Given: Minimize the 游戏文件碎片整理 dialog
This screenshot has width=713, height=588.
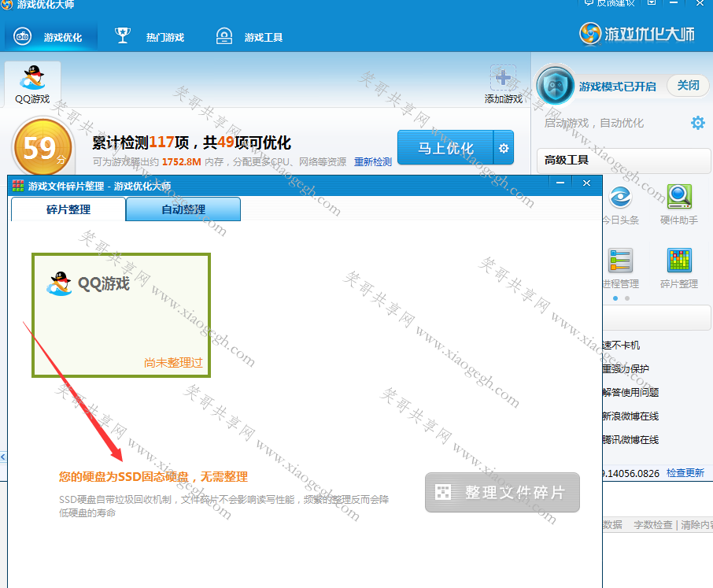Looking at the screenshot, I should tap(560, 183).
